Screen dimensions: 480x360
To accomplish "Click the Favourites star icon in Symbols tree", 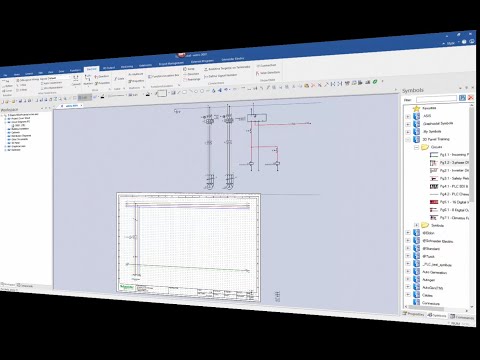I will coord(416,108).
